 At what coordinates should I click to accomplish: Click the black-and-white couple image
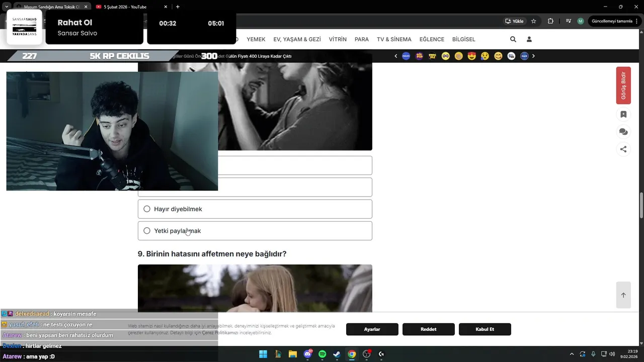click(x=295, y=106)
